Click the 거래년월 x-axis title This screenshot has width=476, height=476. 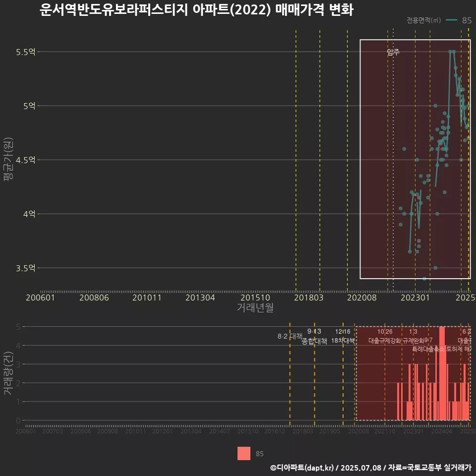(x=255, y=307)
